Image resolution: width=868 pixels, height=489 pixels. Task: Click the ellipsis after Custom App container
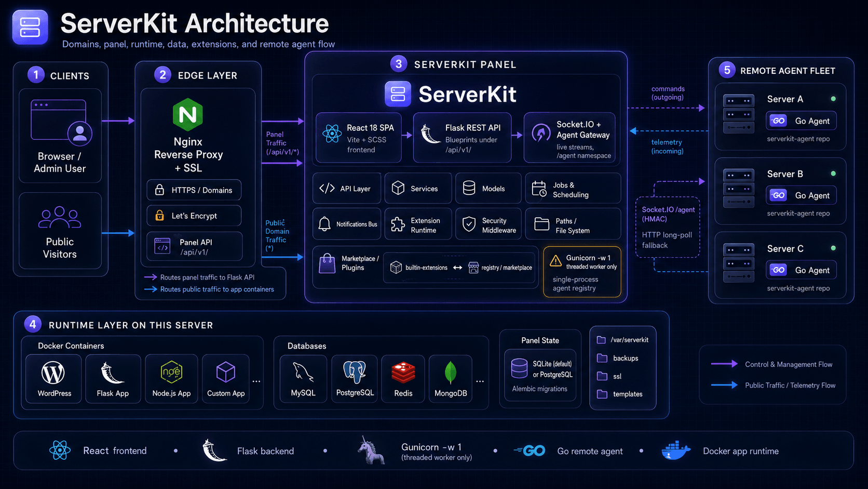(256, 381)
